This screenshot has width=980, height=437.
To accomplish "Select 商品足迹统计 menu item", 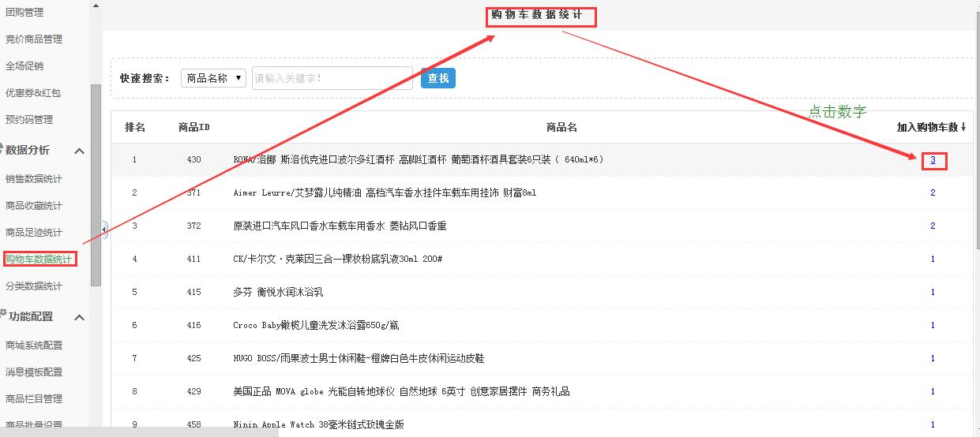I will [x=33, y=233].
